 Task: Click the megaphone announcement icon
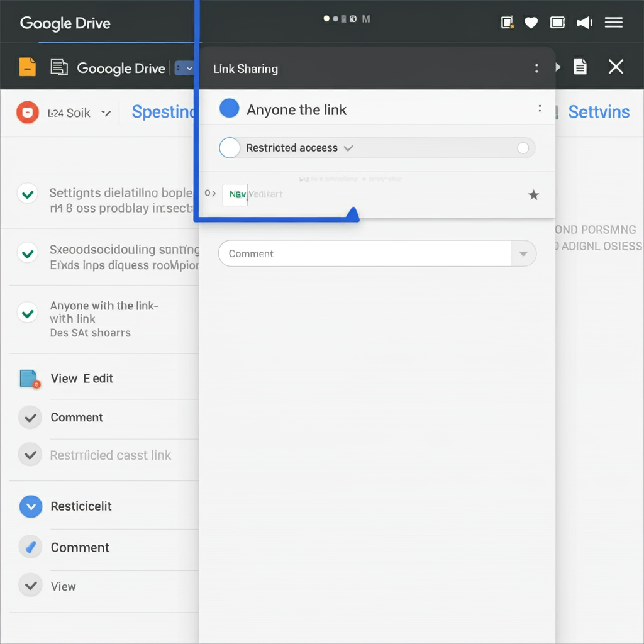pos(584,23)
